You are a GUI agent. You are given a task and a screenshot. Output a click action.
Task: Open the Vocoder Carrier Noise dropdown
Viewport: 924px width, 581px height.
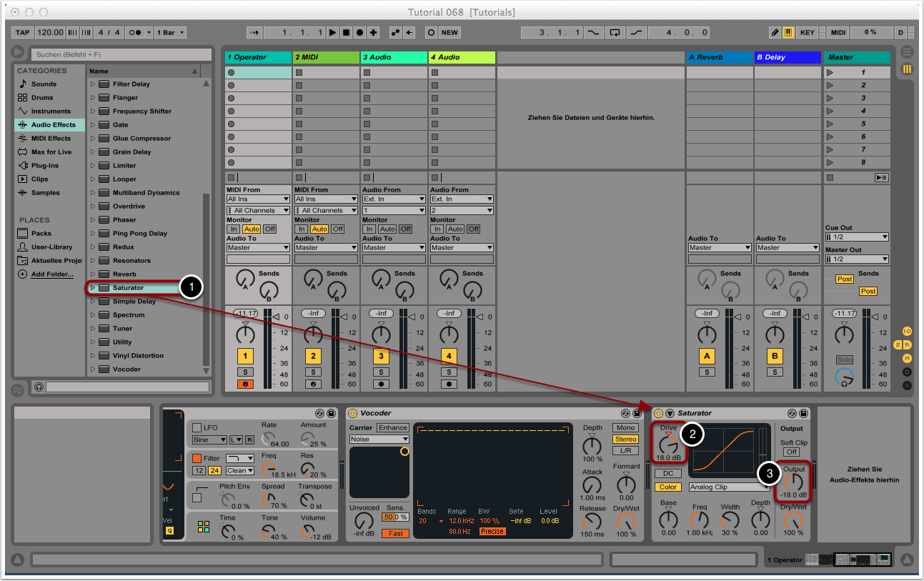click(379, 440)
